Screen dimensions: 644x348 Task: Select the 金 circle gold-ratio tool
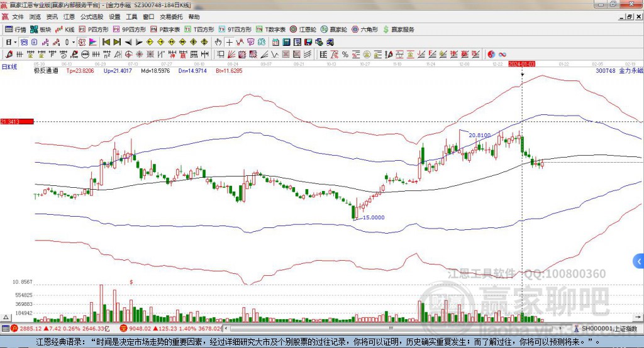(x=367, y=54)
